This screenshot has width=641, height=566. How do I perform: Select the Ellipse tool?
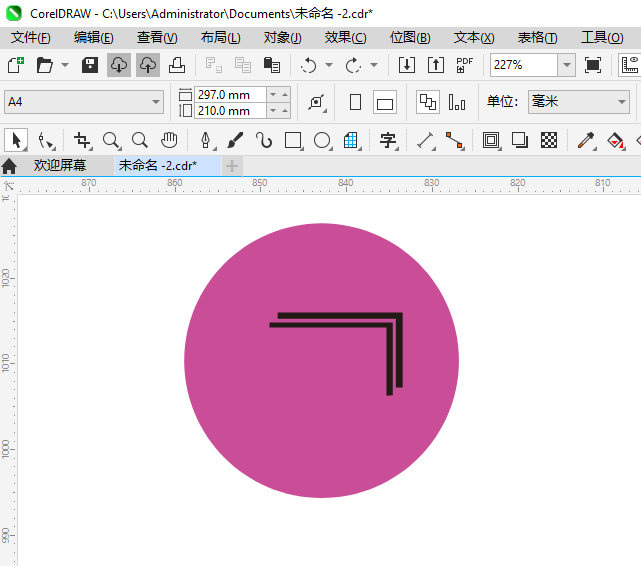[x=322, y=141]
